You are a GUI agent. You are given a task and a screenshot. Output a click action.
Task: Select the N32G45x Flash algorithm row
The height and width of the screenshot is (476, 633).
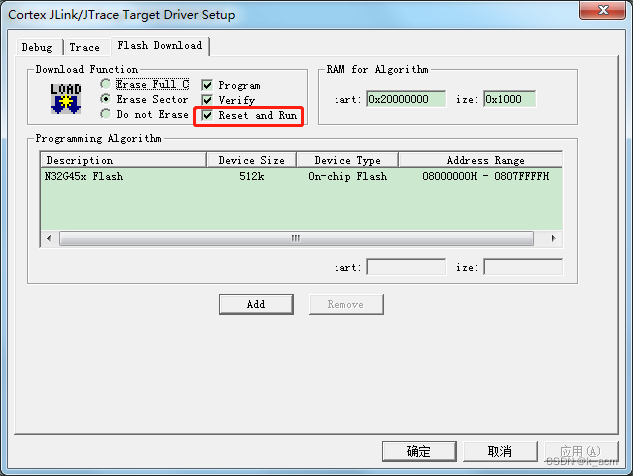(x=301, y=176)
